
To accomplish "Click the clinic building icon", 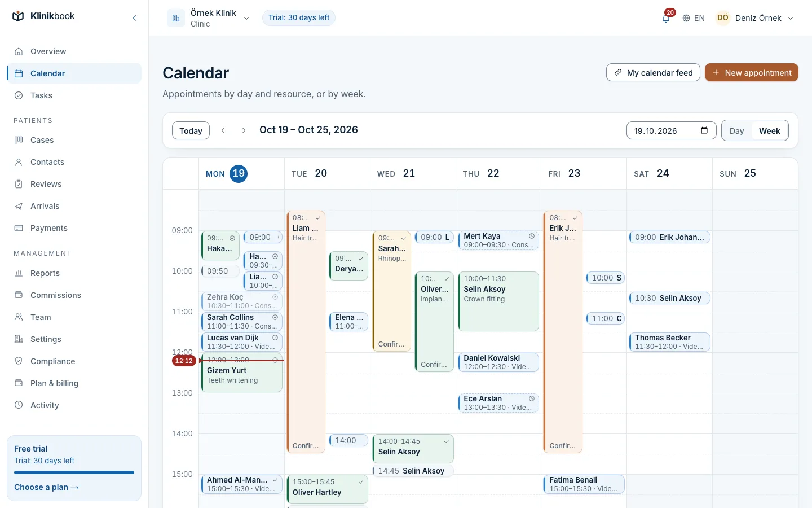I will click(x=176, y=18).
